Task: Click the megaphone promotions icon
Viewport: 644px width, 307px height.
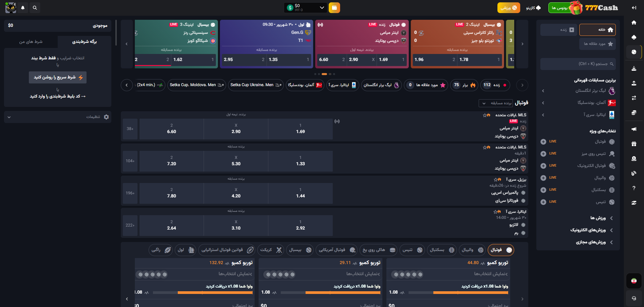Action: (x=634, y=129)
